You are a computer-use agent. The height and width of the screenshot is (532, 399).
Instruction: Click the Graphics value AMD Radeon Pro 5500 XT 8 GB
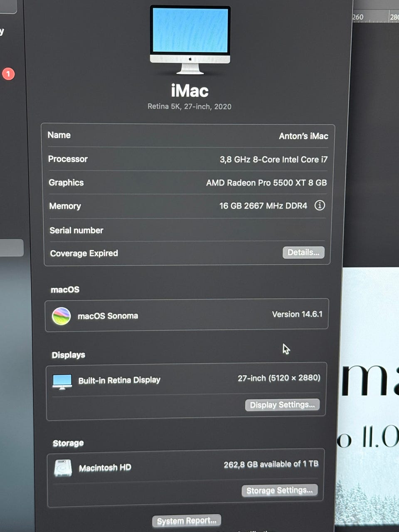pos(266,182)
